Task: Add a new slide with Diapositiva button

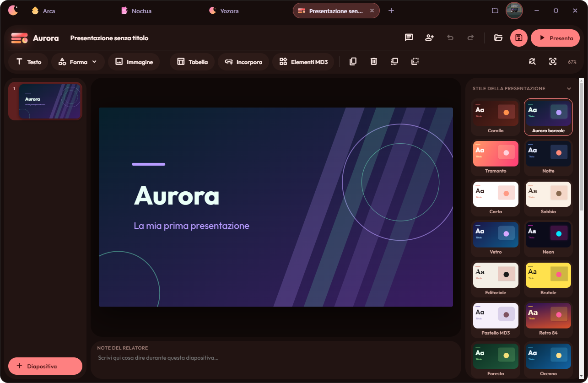Action: (x=45, y=366)
